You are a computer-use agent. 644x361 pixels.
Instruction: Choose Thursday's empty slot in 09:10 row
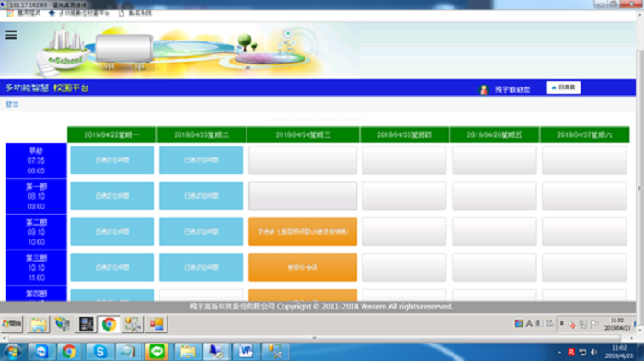(x=405, y=232)
